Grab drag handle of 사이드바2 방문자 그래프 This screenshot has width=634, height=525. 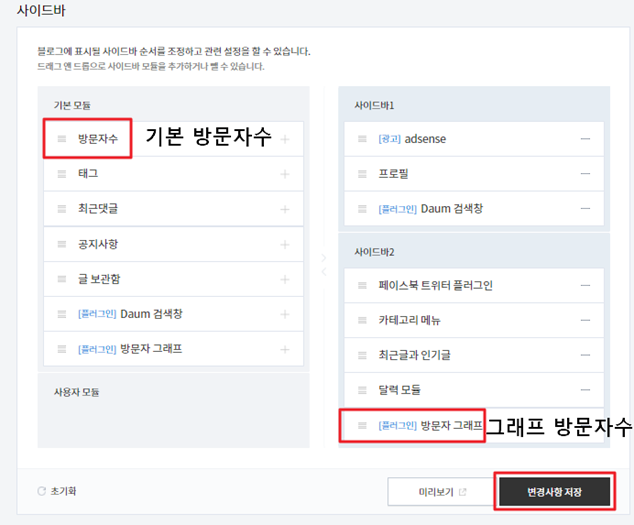click(362, 426)
